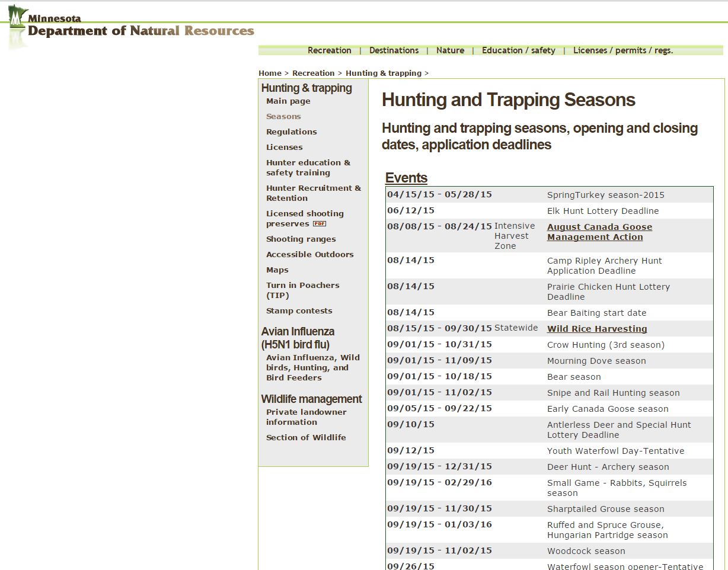Visit the Stamp contests page
Viewport: 728px width, 570px height.
(x=299, y=311)
